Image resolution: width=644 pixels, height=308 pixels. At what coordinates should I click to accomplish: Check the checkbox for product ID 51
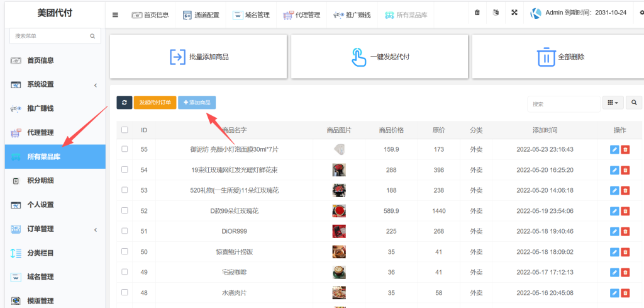[125, 231]
